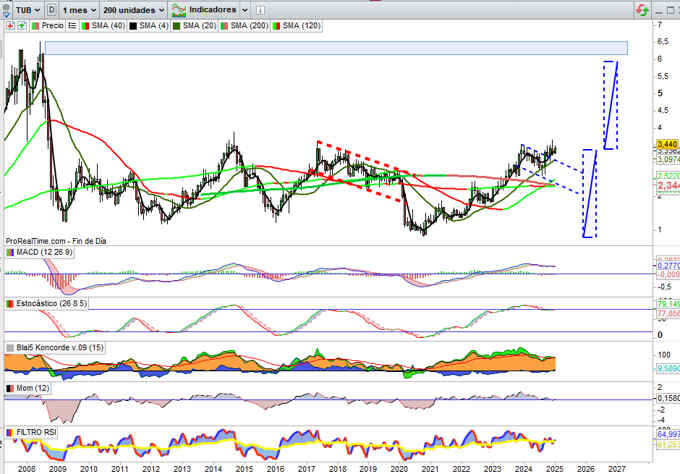This screenshot has width=680, height=474.
Task: Open the 200 unidades dropdown
Action: tap(133, 10)
